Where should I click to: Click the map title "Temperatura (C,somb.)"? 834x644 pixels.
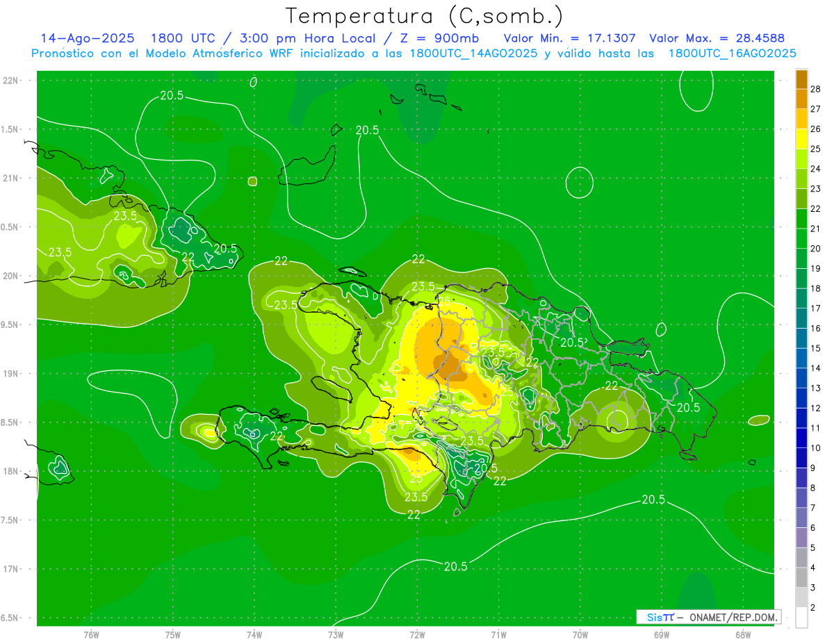[425, 16]
